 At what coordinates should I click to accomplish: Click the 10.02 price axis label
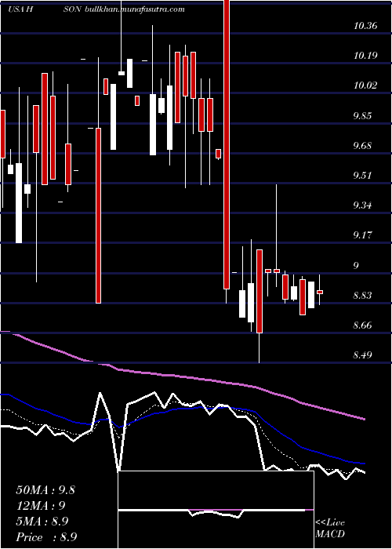(365, 85)
